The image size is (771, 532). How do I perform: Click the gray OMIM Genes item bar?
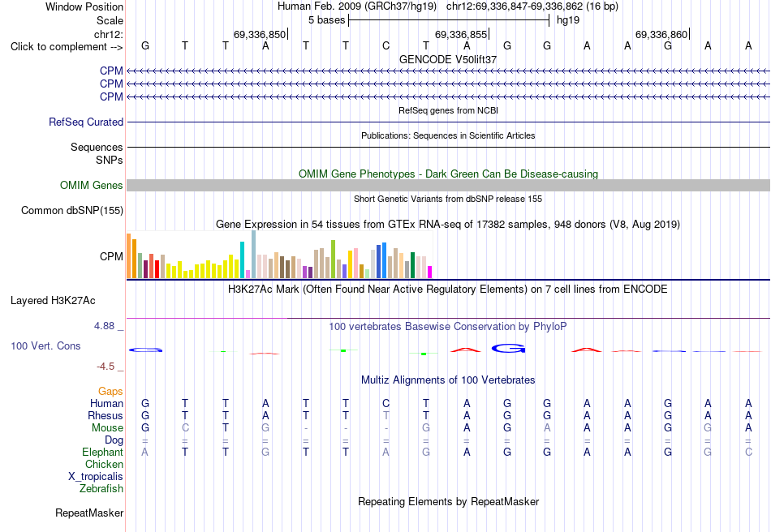tap(448, 185)
